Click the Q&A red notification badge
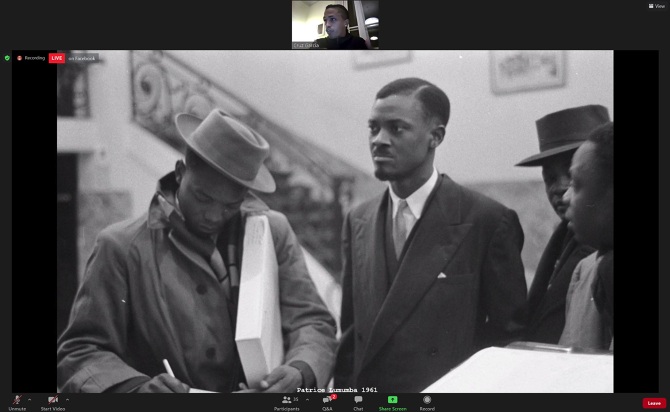Screen dimensions: 670x412 (x=333, y=396)
